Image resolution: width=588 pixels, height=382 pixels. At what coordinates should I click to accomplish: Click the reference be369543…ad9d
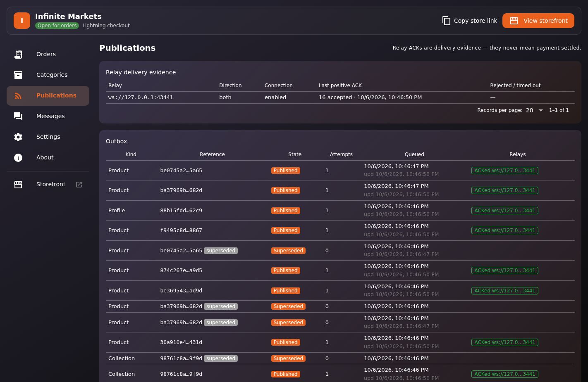(x=181, y=291)
